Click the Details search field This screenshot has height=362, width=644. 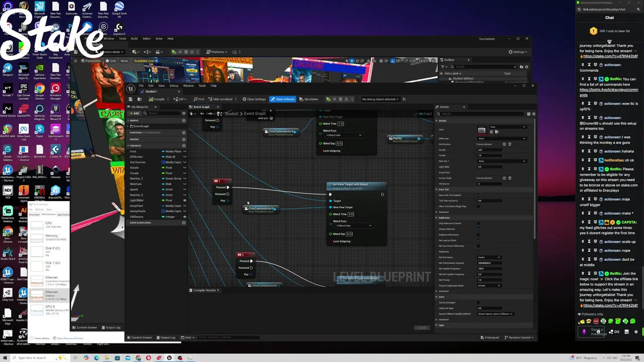pyautogui.click(x=480, y=114)
